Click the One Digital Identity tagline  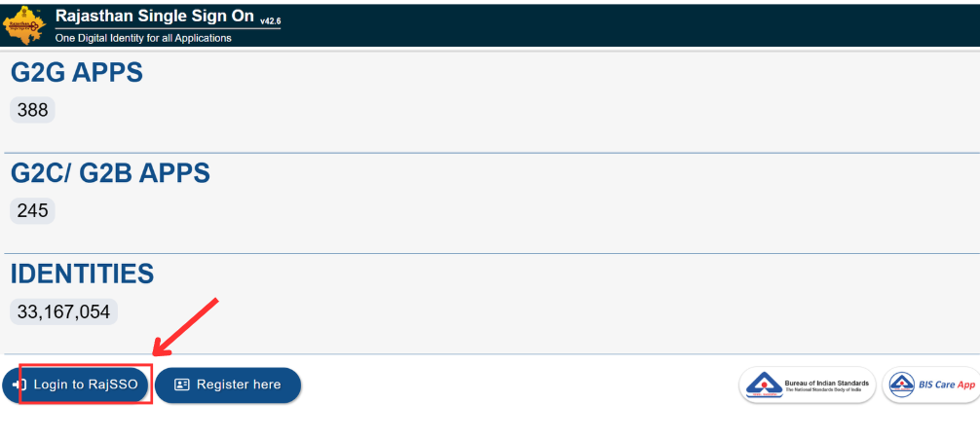tap(143, 38)
